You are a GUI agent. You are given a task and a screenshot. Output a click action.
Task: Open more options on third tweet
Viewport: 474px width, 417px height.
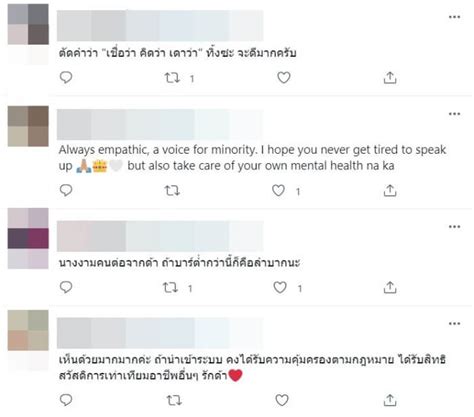454,227
